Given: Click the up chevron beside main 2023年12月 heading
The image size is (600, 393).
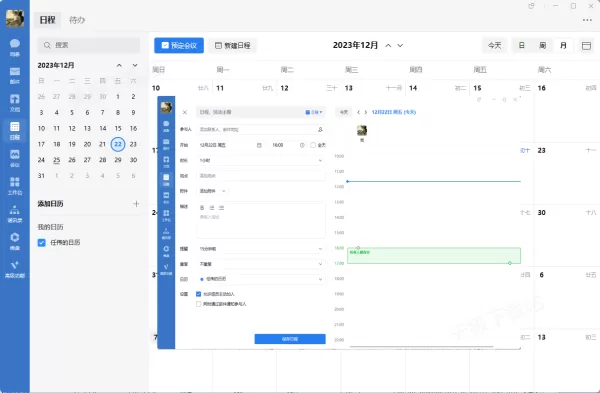Looking at the screenshot, I should [x=388, y=46].
